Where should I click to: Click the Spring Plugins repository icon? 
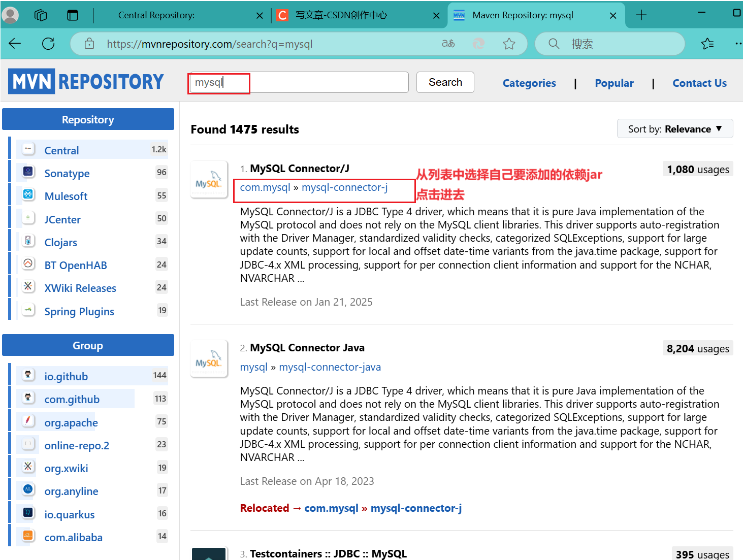click(28, 310)
